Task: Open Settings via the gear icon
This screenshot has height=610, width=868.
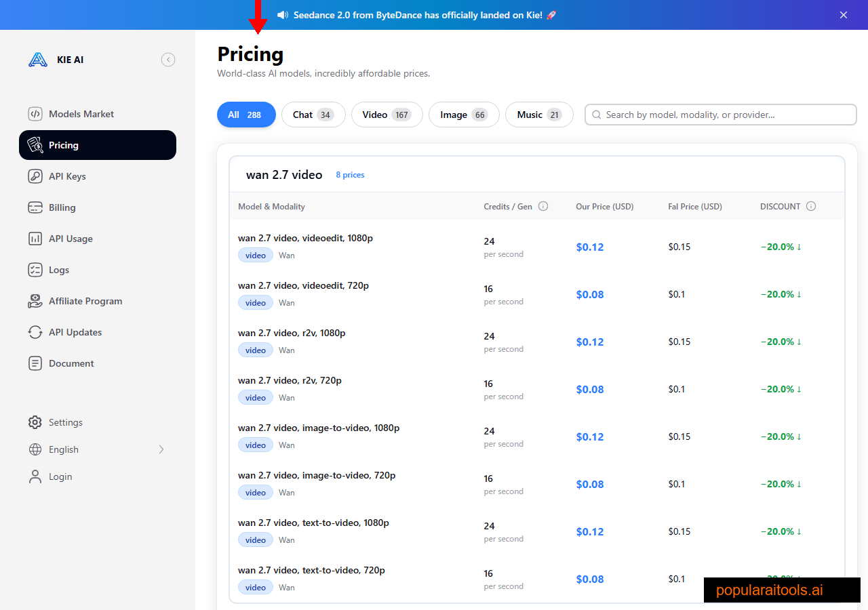Action: click(35, 422)
